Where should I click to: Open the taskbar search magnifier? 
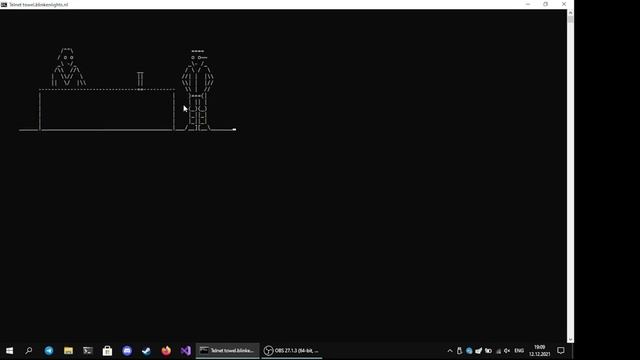(x=29, y=351)
